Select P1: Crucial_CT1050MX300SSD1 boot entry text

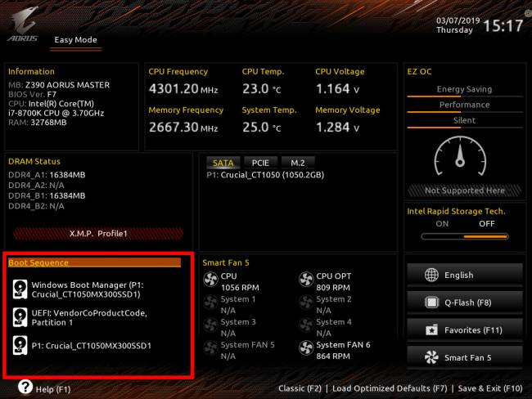point(92,346)
